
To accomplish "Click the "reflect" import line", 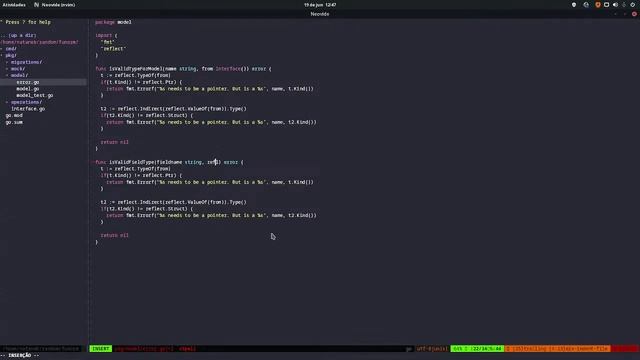I will pos(113,49).
